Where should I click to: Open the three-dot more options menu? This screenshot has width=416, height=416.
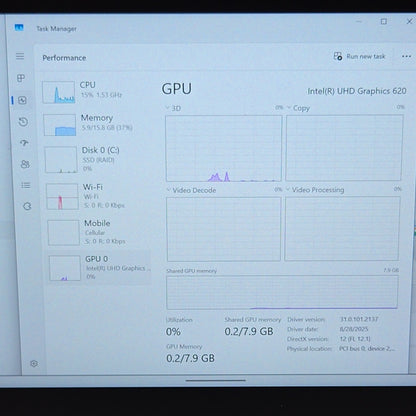click(x=406, y=56)
